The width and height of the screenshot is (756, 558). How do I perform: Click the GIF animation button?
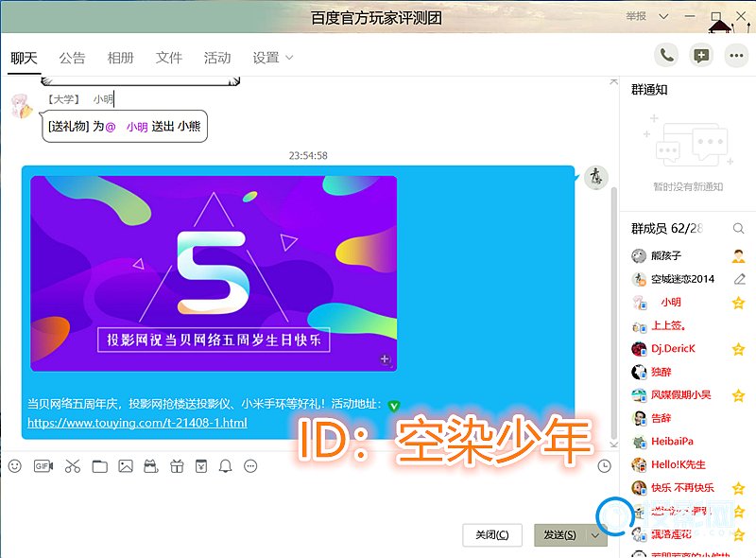point(43,466)
